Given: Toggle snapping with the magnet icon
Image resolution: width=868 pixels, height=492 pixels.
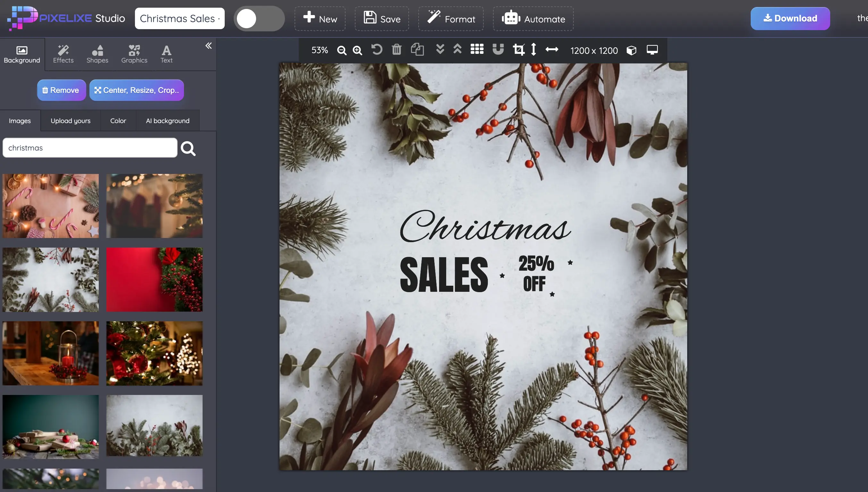Looking at the screenshot, I should [x=498, y=50].
